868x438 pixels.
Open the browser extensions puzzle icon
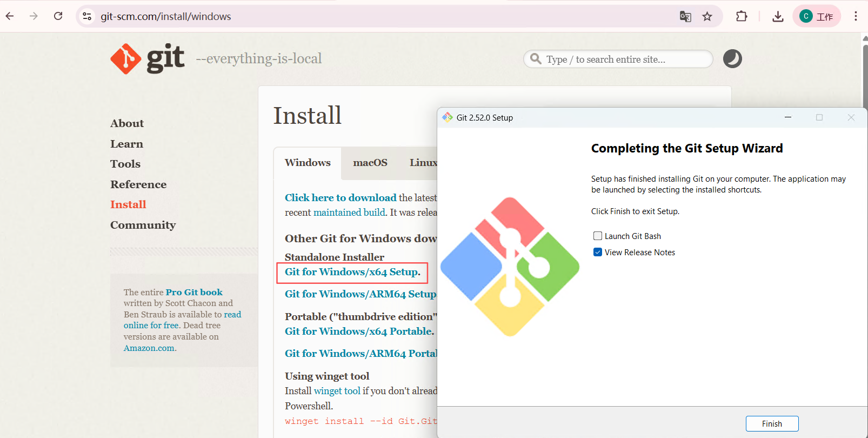pyautogui.click(x=742, y=16)
